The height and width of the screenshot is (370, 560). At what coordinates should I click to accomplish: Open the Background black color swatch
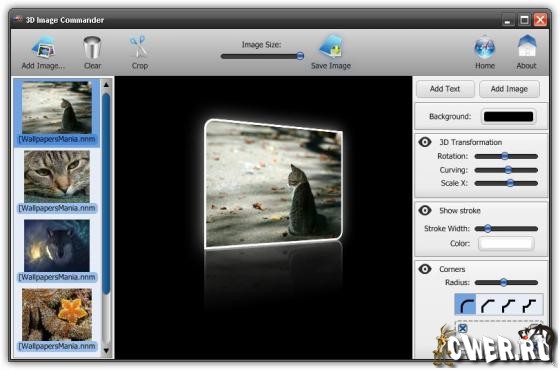(508, 116)
